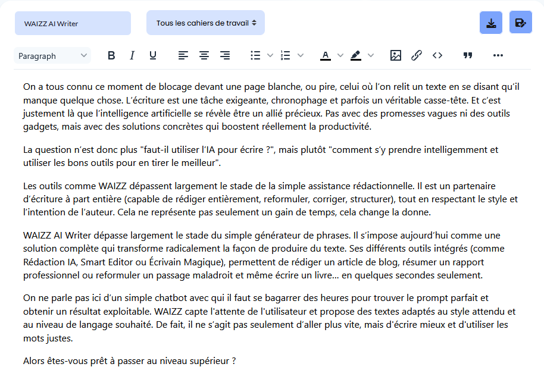
Task: Insert a block quote
Action: pos(468,55)
